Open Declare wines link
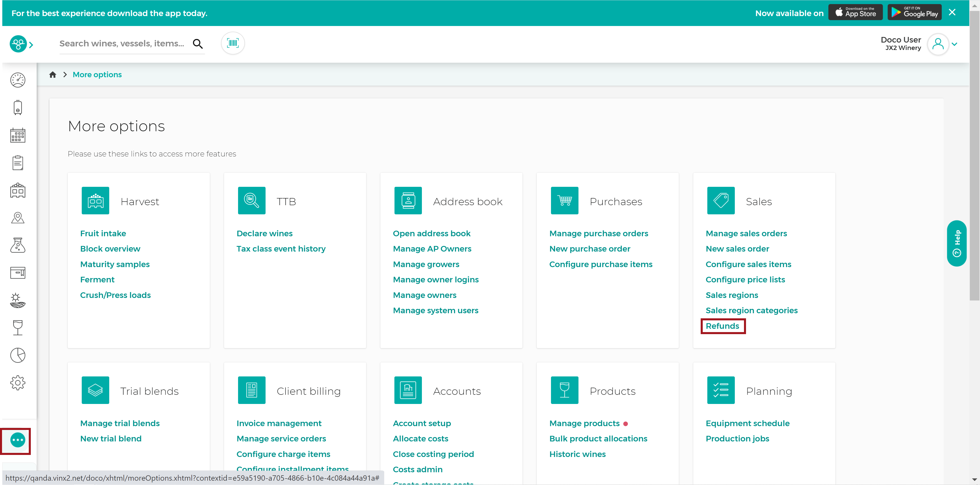980x485 pixels. click(264, 233)
